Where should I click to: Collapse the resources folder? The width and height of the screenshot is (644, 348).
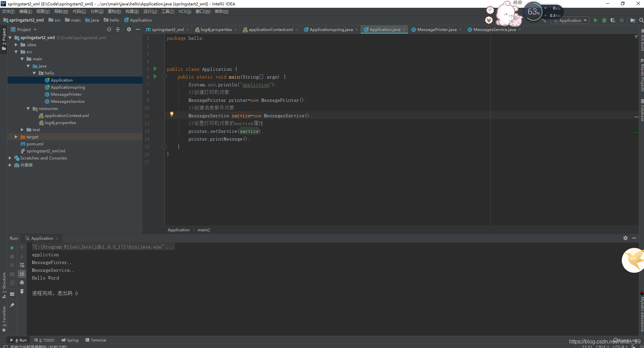[28, 109]
